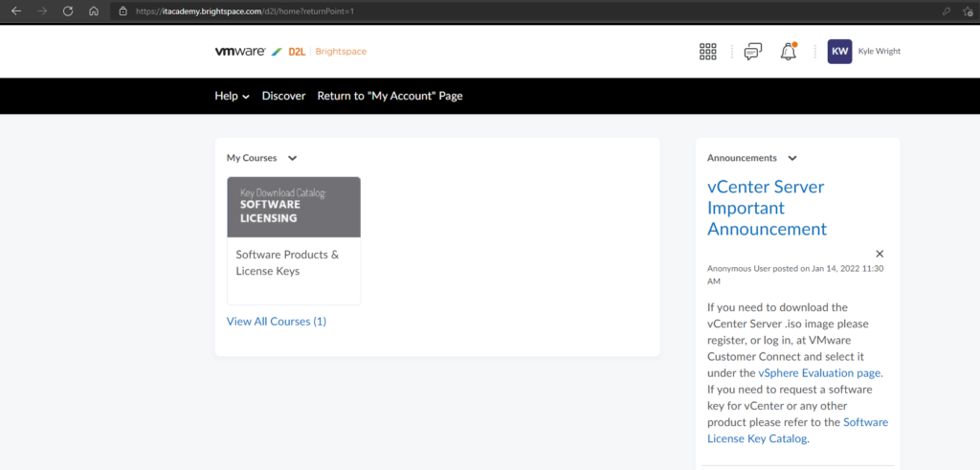
Task: Click the password key icon in address bar
Action: click(x=947, y=11)
